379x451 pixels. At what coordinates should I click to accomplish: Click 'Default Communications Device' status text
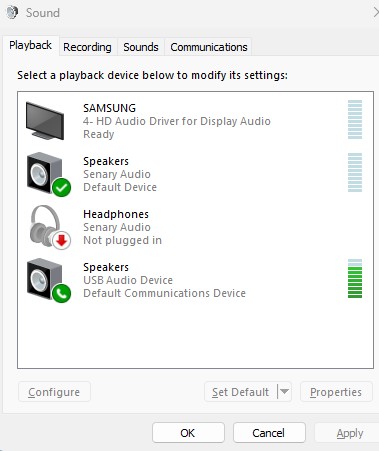[x=164, y=293]
